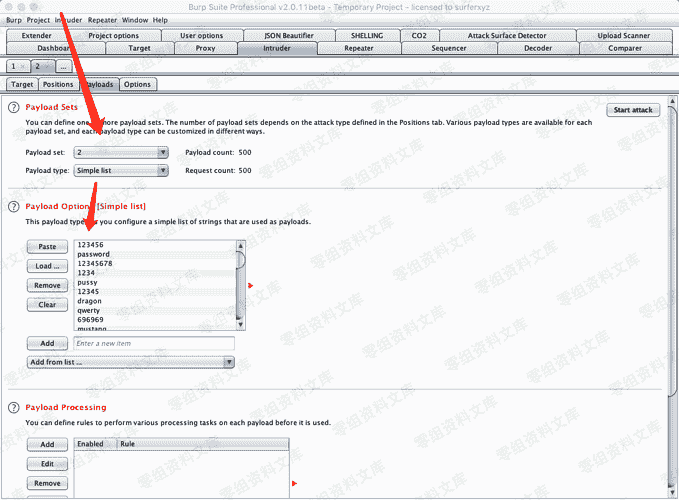Switch to the Positions tab
The height and width of the screenshot is (500, 679).
point(57,85)
